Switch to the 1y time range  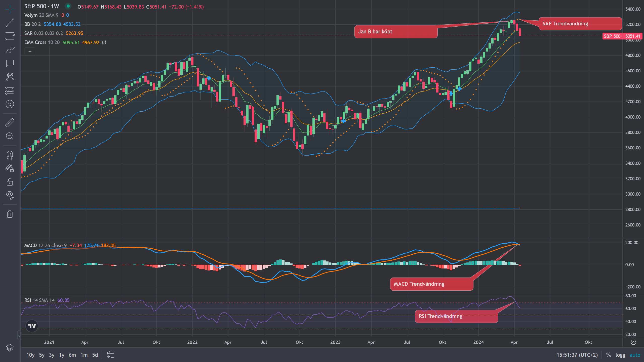62,355
